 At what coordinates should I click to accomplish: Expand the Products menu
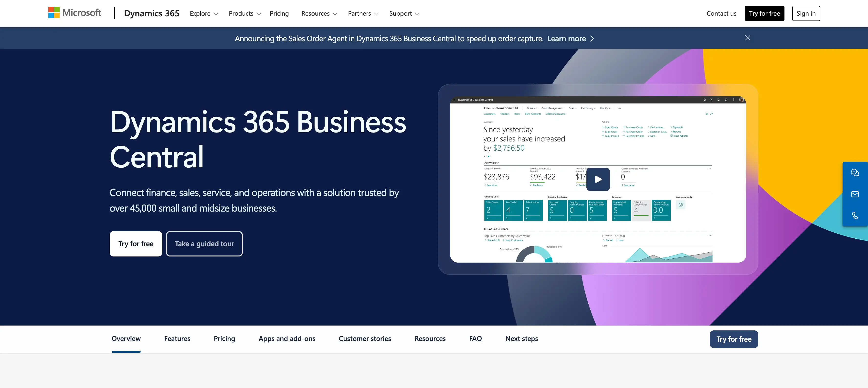[245, 13]
